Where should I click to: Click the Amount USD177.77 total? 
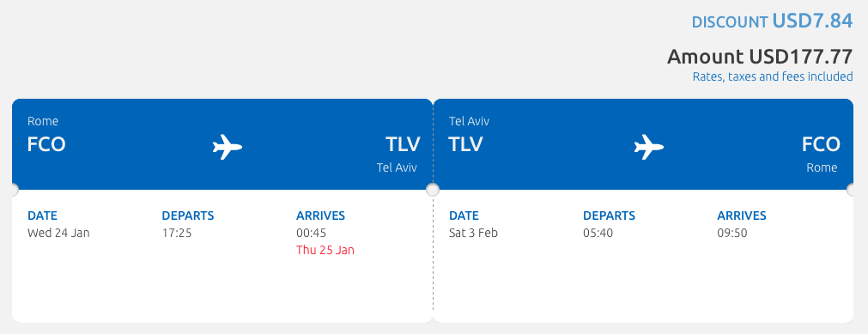(x=760, y=57)
